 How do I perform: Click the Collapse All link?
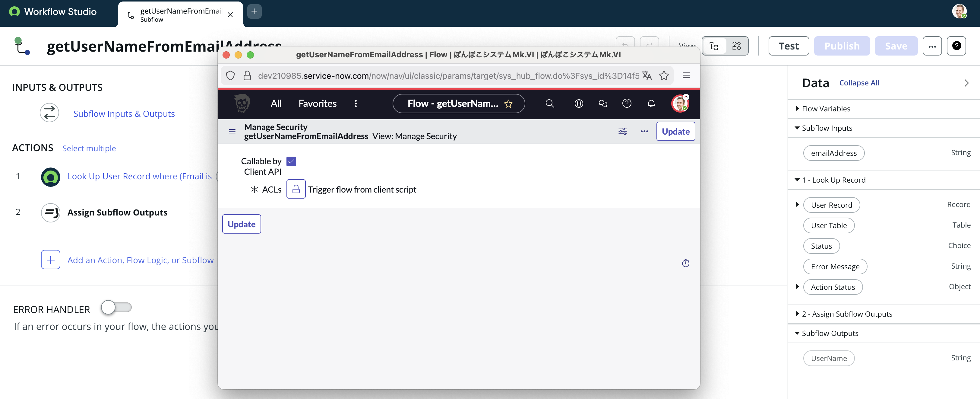point(859,83)
